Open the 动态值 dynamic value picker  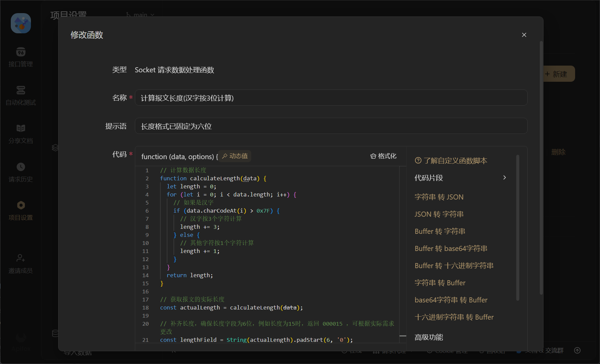(x=235, y=156)
